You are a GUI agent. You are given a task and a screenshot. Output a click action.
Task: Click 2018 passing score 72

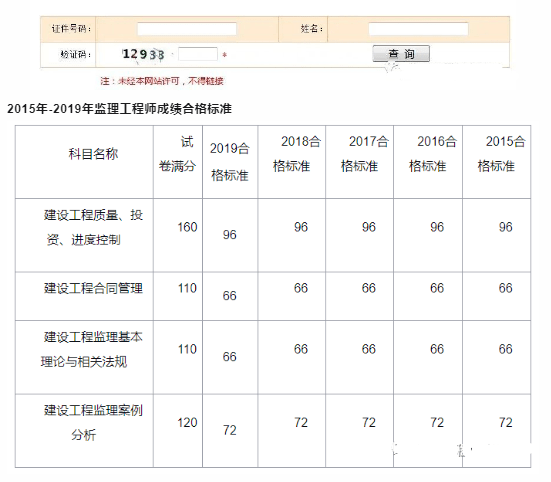[301, 422]
